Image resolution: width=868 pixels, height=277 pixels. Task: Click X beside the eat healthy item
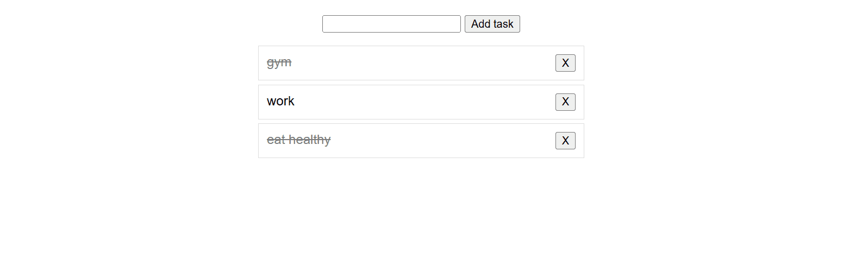(565, 141)
